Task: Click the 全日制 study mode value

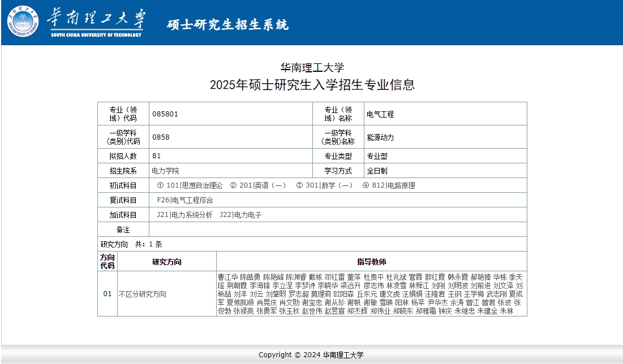Action: pyautogui.click(x=377, y=171)
